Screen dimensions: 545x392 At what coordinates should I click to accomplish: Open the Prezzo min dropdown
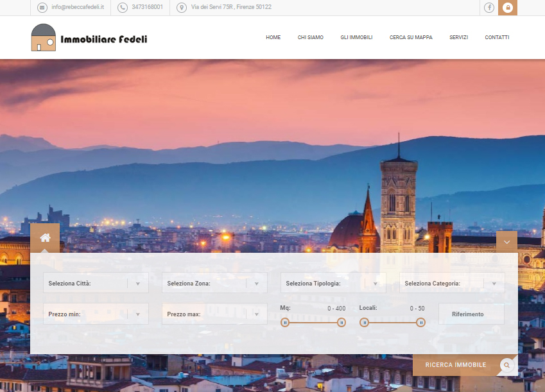[96, 314]
